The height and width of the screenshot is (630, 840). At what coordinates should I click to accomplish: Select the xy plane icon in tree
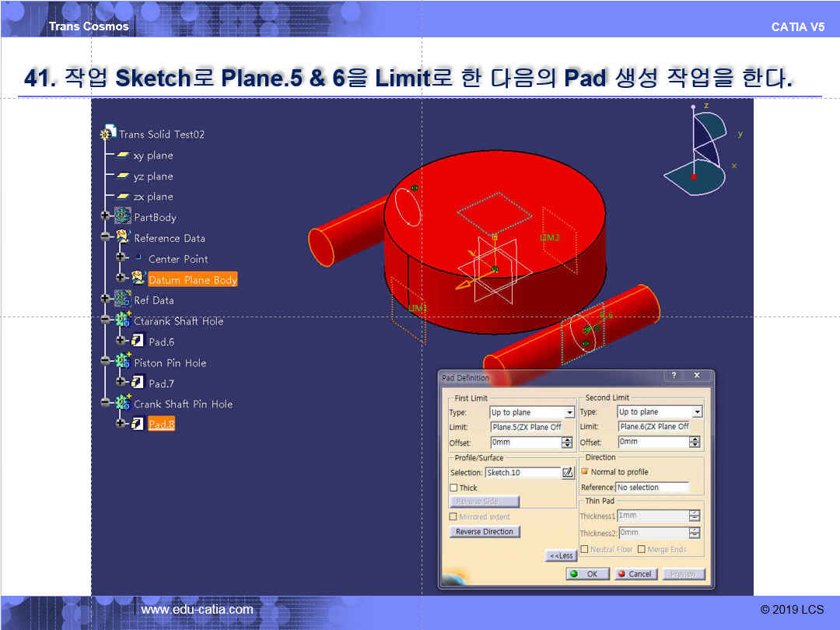[x=123, y=156]
